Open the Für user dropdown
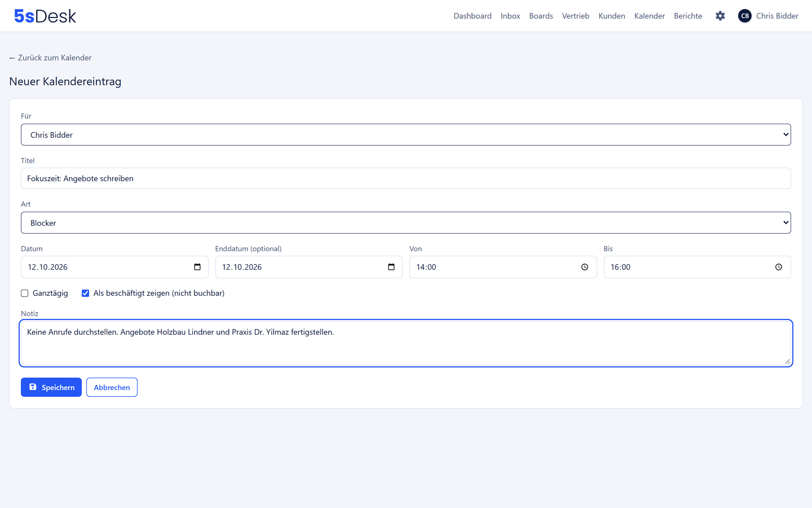 click(406, 135)
